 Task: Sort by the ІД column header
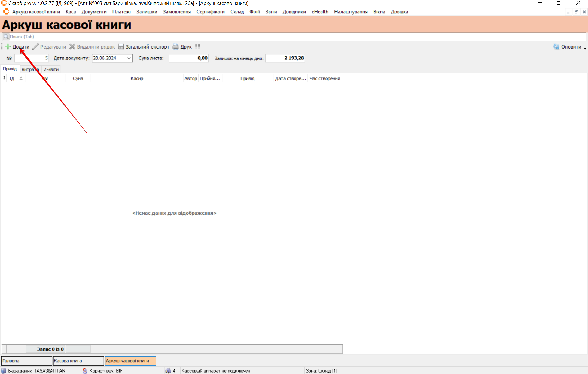pos(12,79)
